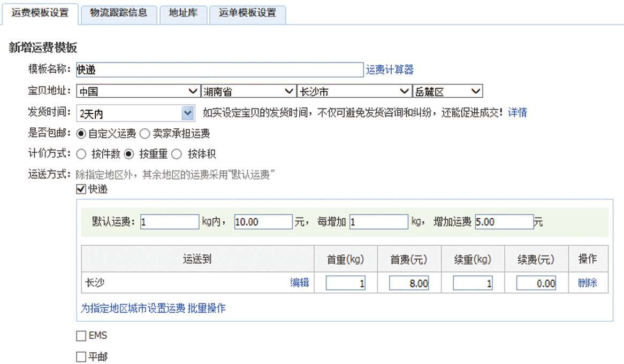Select 按重量 pricing method
The width and height of the screenshot is (624, 364).
[128, 154]
